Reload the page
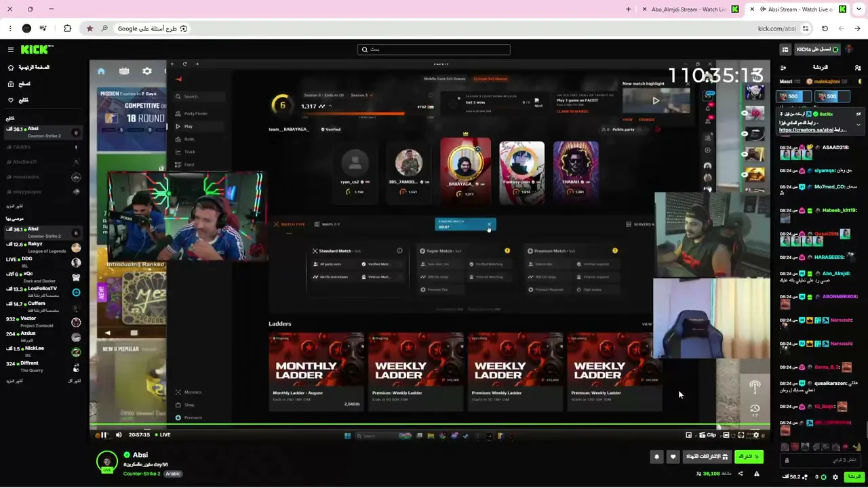The image size is (868, 488). point(825,28)
